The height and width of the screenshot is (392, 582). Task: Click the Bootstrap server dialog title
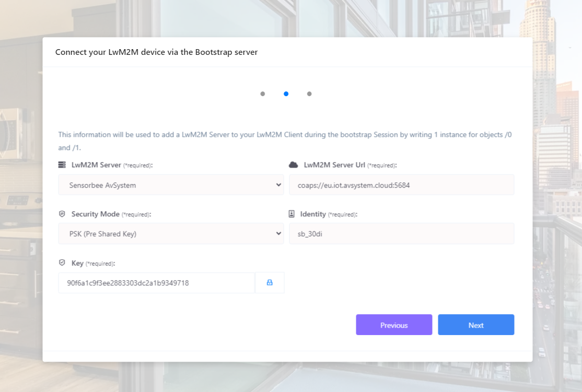156,52
